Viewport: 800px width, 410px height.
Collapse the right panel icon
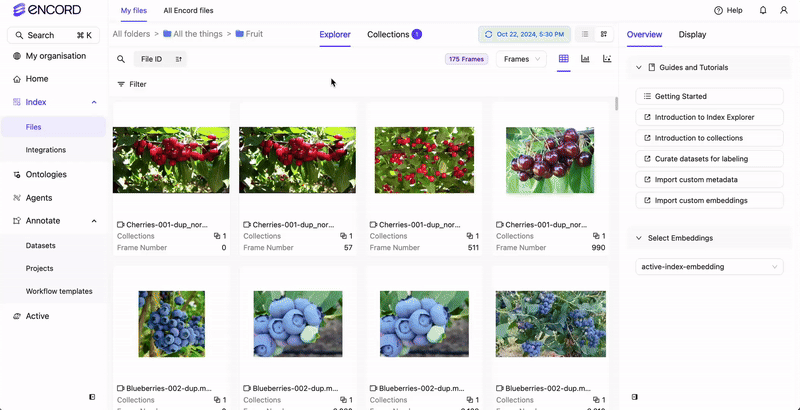[635, 397]
